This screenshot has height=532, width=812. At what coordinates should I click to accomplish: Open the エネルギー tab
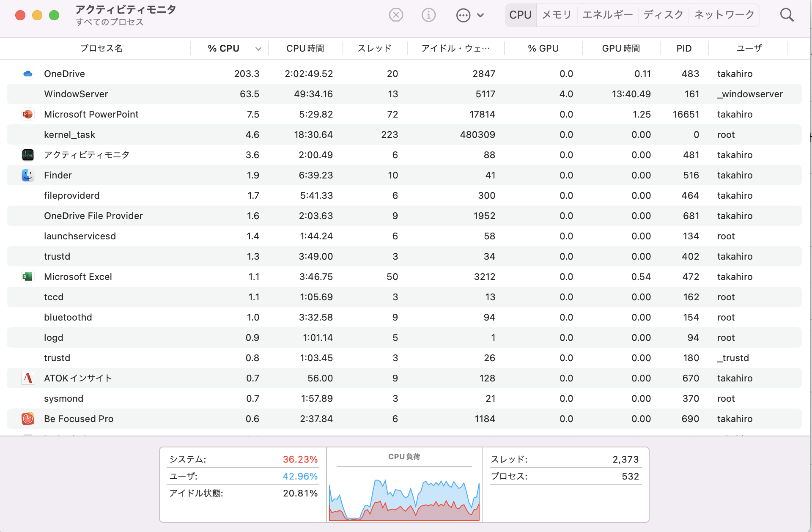[x=608, y=15]
